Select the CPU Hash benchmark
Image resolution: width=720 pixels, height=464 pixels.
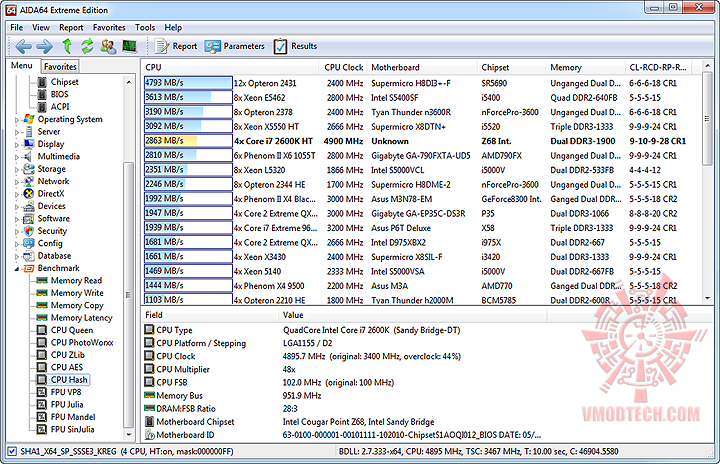click(x=69, y=379)
